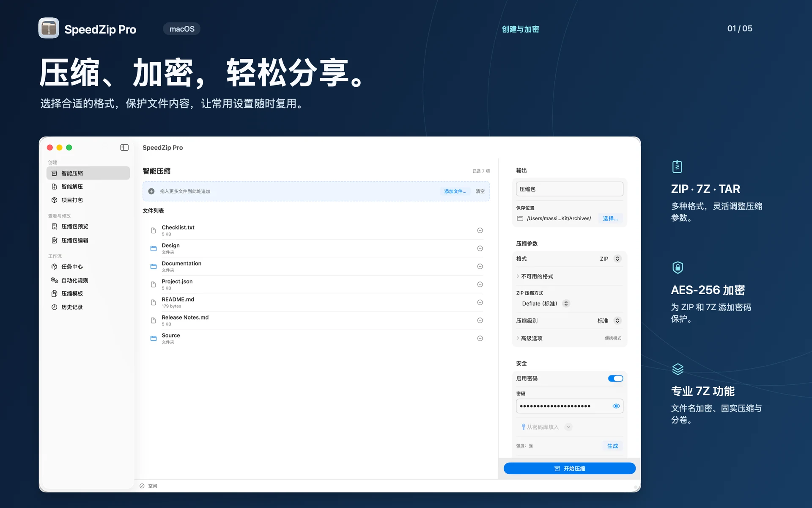Click the 专业 7Z 功能 layers icon

tap(678, 369)
